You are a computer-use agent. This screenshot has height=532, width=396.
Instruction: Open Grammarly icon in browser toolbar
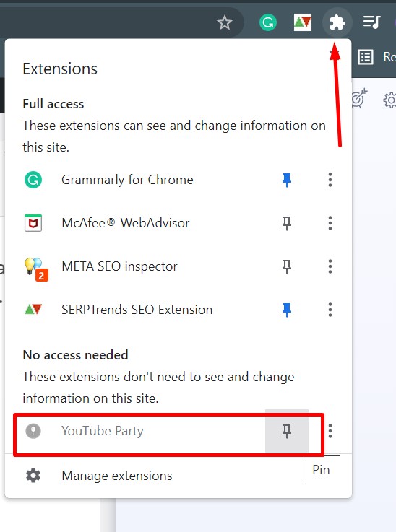[268, 22]
